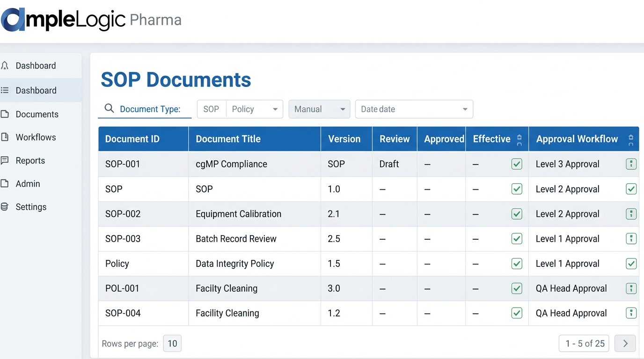Expand the Policy document type dropdown
Screen dimensions: 644x359
coord(275,109)
